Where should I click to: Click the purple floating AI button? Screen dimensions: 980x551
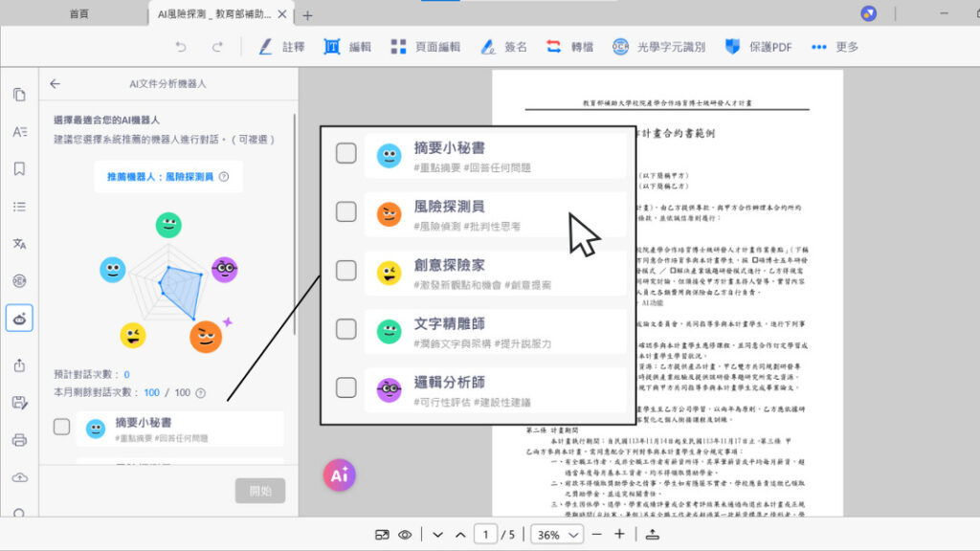point(339,474)
